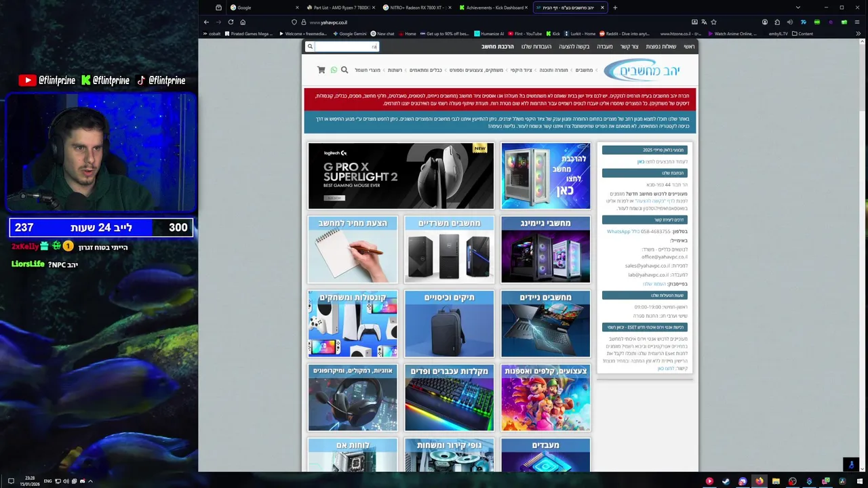Image resolution: width=868 pixels, height=488 pixels.
Task: Open the מעבדה menu item
Action: [x=604, y=47]
